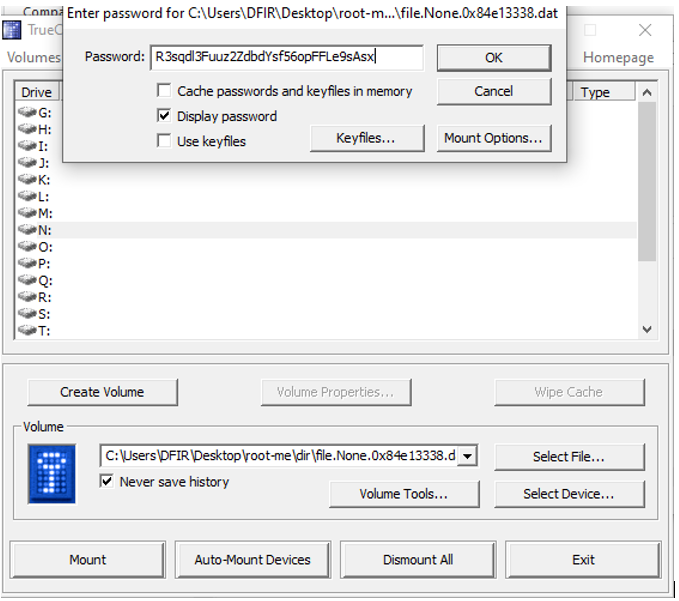This screenshot has width=679, height=601.
Task: Cancel the password dialog
Action: click(494, 91)
